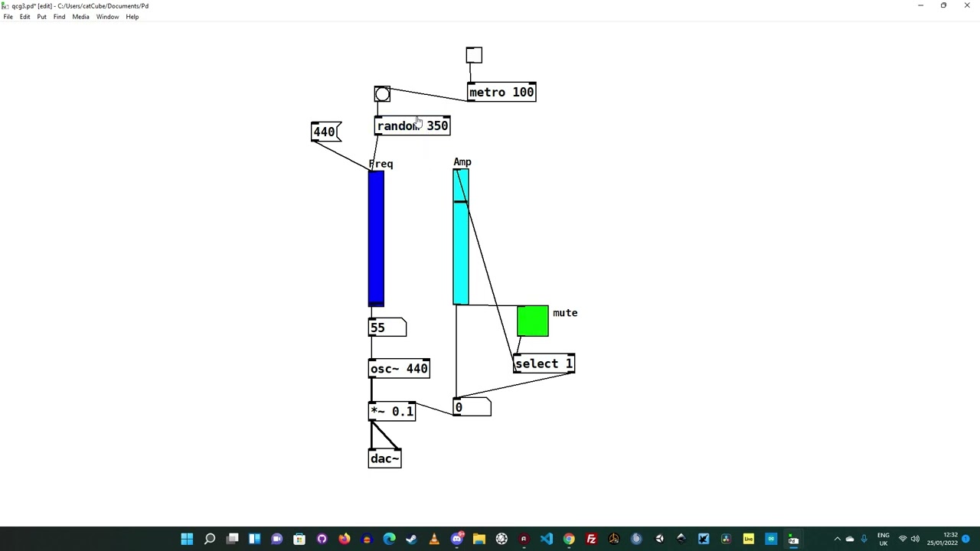Open the Put menu
The width and height of the screenshot is (980, 551).
click(41, 17)
